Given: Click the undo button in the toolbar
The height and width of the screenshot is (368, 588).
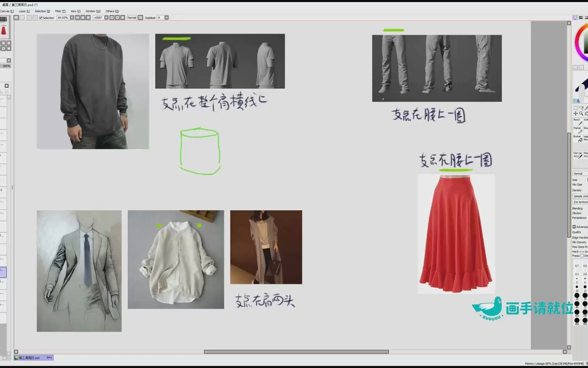Looking at the screenshot, I should tap(16, 18).
